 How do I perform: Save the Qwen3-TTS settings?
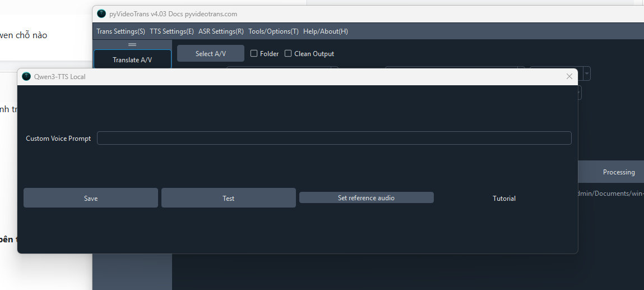91,198
